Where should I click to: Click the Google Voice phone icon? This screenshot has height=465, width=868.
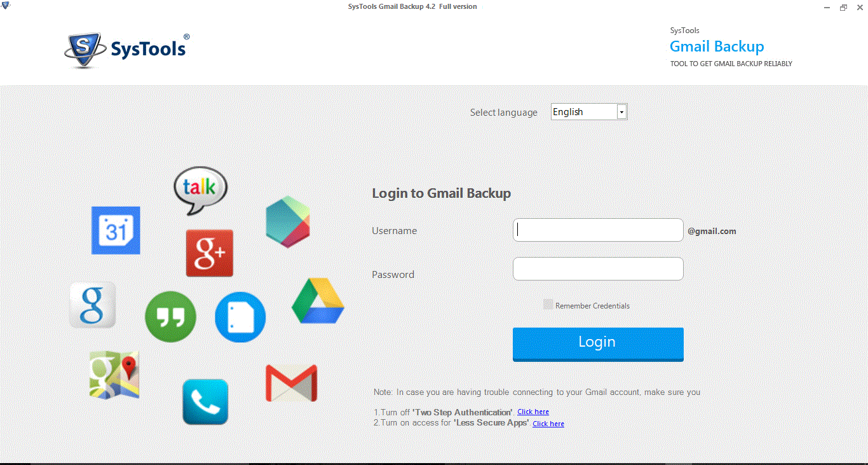coord(205,401)
